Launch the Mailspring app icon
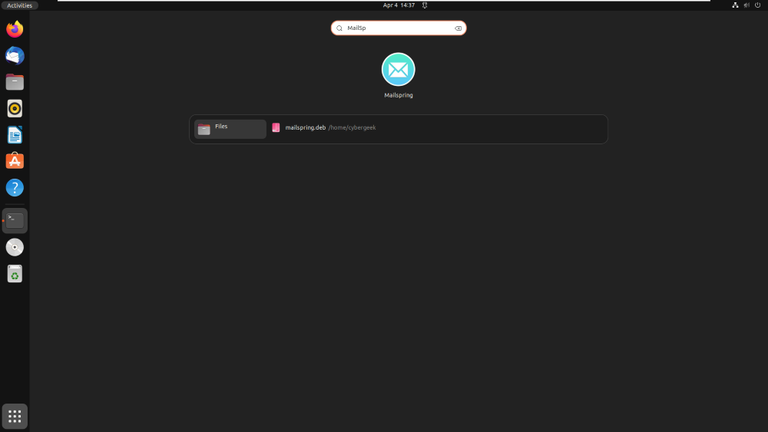Screen dimensions: 768x432 click(x=398, y=70)
